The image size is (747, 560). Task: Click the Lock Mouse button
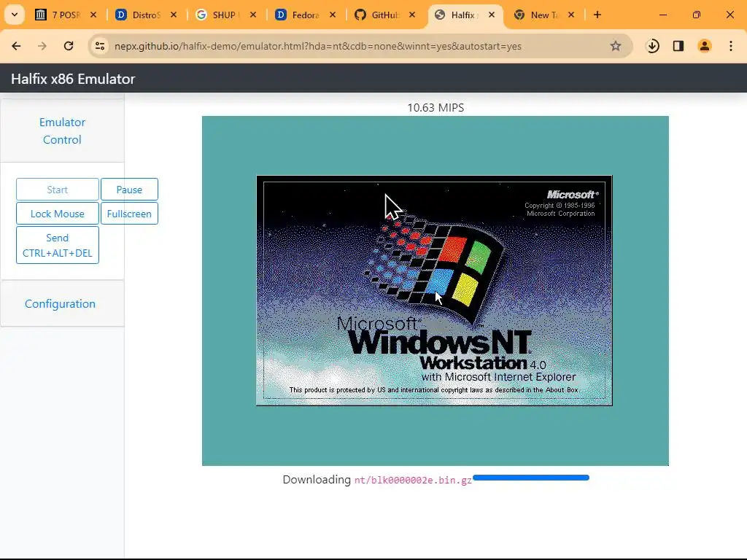(57, 214)
